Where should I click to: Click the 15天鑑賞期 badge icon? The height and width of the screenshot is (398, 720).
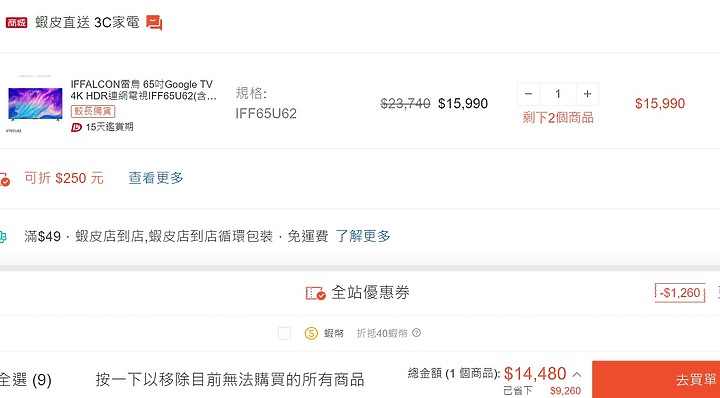pos(76,127)
